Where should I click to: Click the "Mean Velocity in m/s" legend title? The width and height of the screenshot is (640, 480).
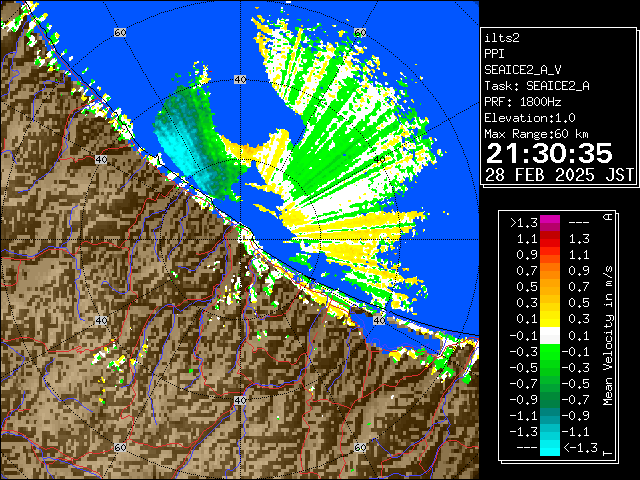[x=608, y=336]
